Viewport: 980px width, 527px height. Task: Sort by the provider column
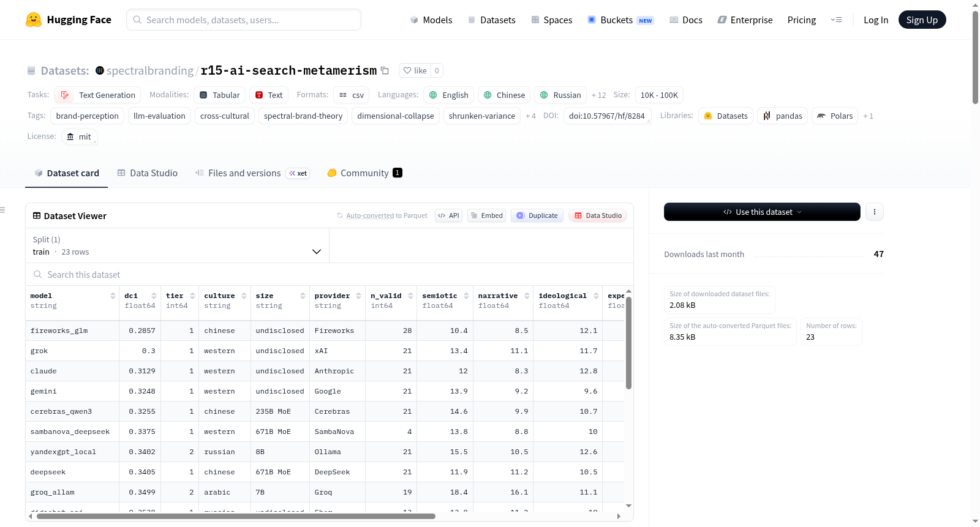(358, 296)
